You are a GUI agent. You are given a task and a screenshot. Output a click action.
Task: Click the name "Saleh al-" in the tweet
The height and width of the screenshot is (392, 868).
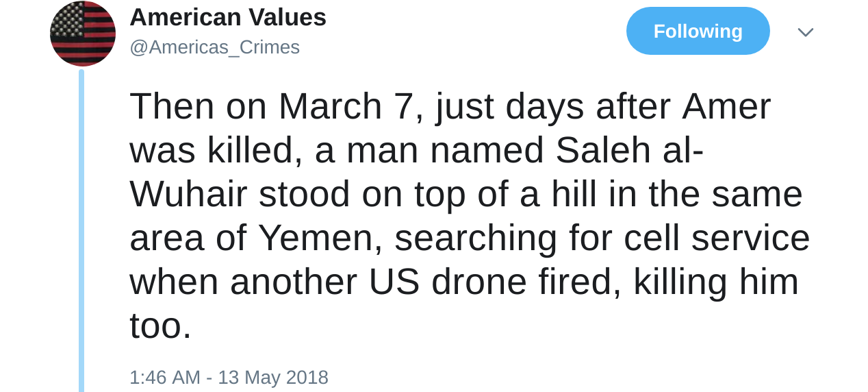pos(629,150)
